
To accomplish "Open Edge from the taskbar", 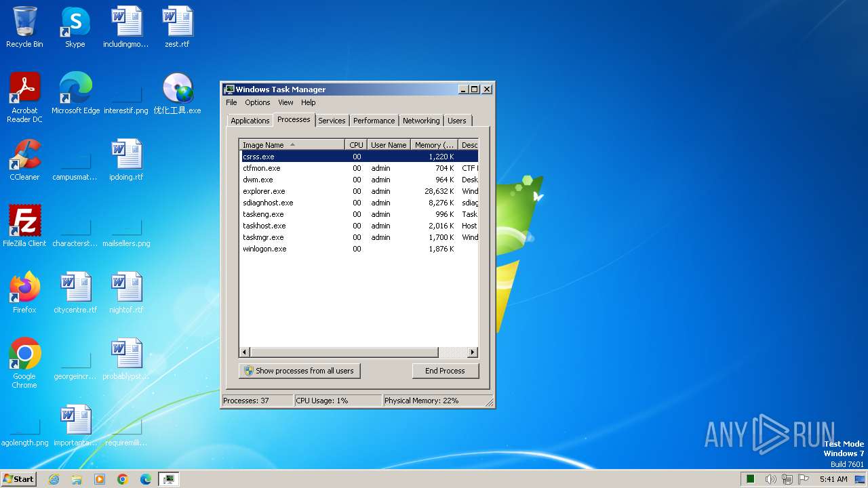I will 146,479.
